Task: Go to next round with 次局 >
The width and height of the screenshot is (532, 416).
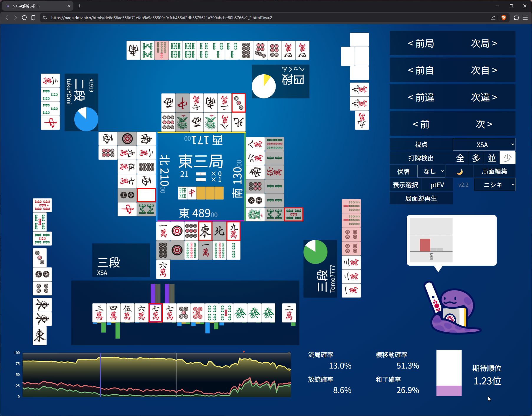Action: pos(484,43)
